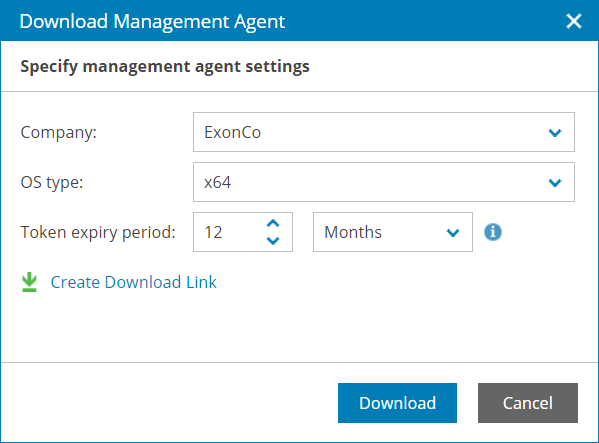
Task: Click the Download Management Agent title bar
Action: (300, 21)
